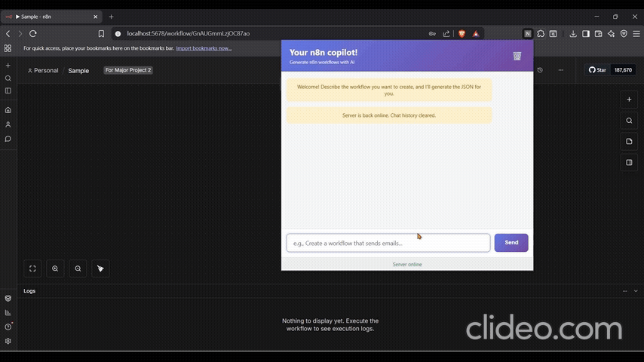Go to Personal project breadcrumb
This screenshot has width=644, height=362.
click(x=43, y=70)
